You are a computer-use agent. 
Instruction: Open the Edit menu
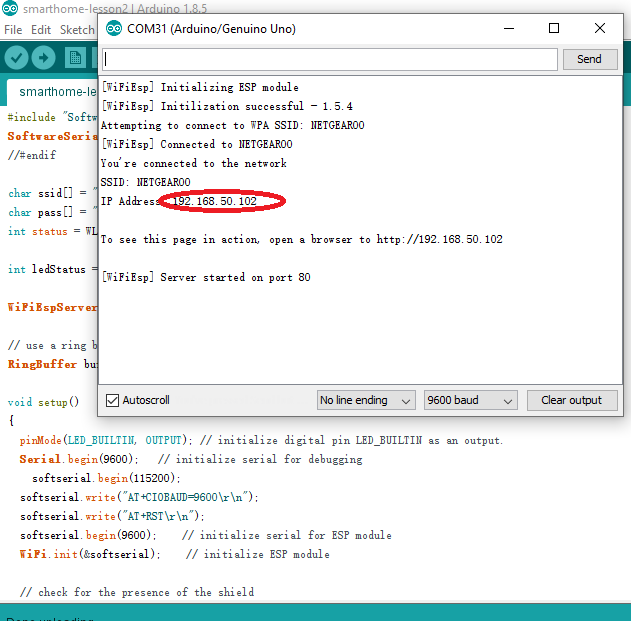tap(41, 30)
